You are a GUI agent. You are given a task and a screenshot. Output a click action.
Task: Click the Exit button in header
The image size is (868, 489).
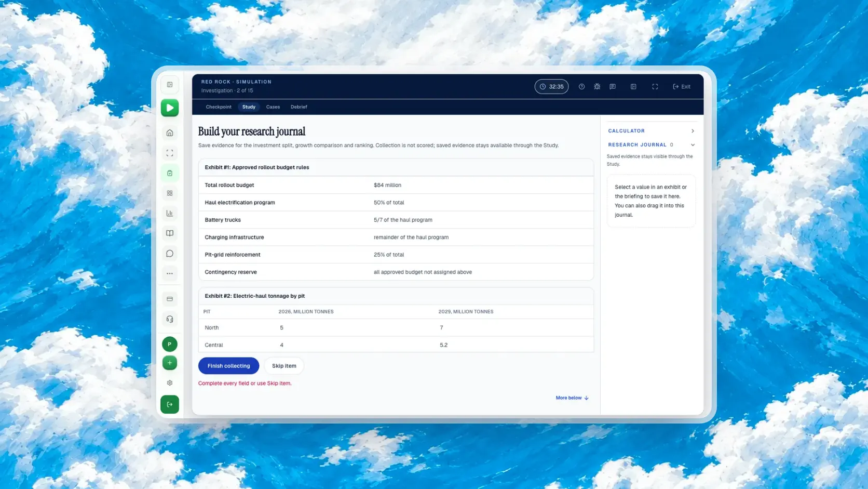tap(682, 87)
